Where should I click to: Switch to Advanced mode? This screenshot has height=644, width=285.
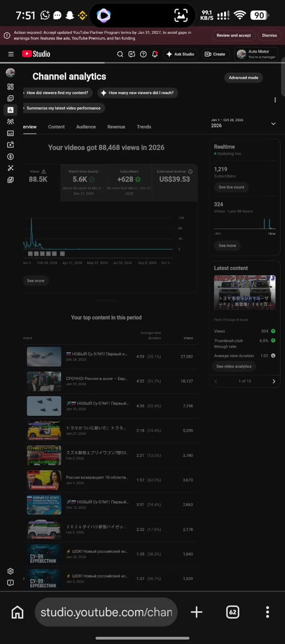[244, 78]
